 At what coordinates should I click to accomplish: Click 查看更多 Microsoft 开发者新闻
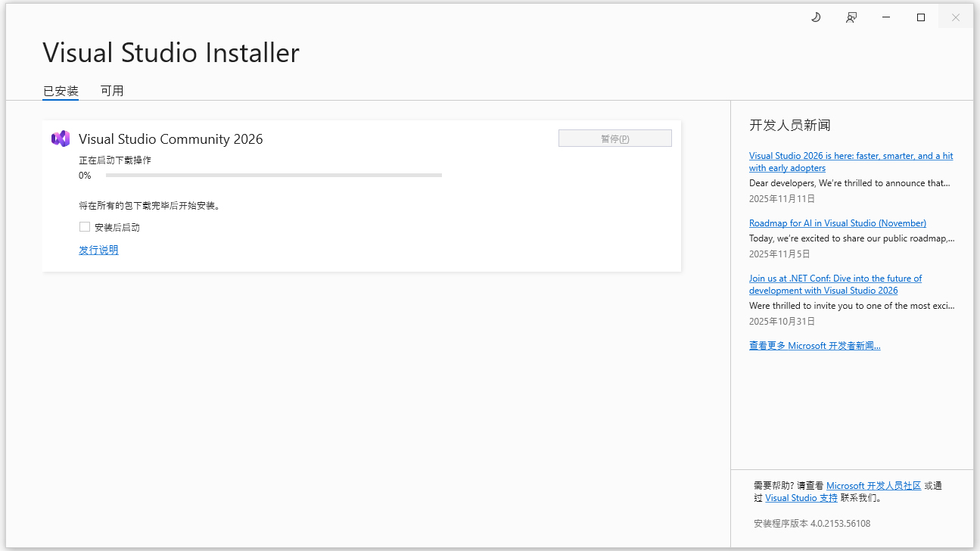click(x=814, y=345)
